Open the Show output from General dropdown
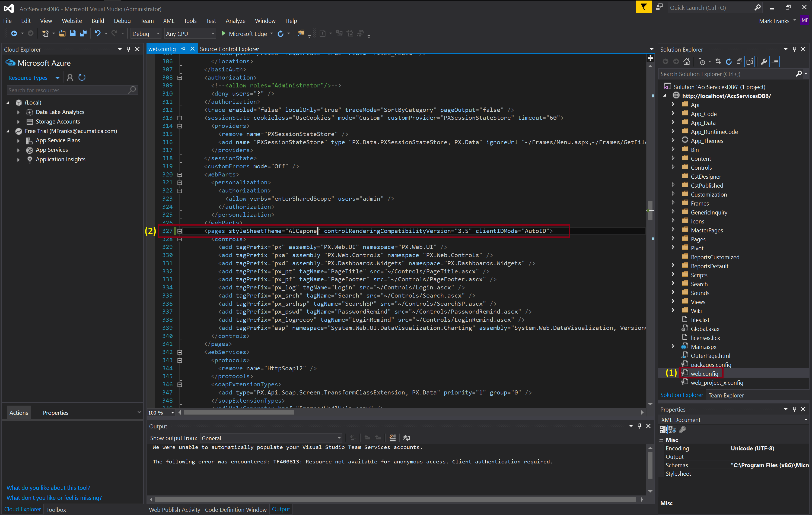This screenshot has width=812, height=515. 271,438
